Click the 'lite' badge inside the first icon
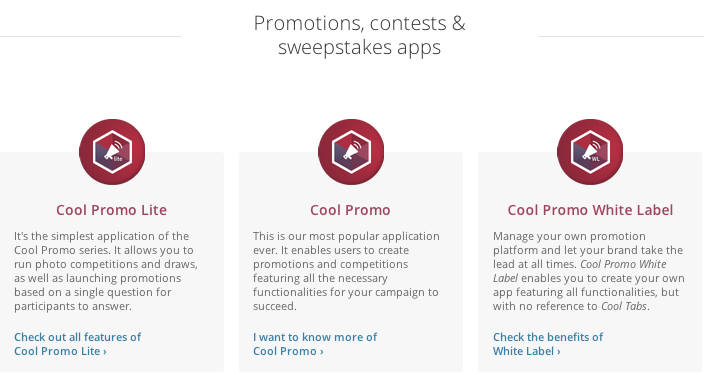This screenshot has height=375, width=704. tap(118, 159)
